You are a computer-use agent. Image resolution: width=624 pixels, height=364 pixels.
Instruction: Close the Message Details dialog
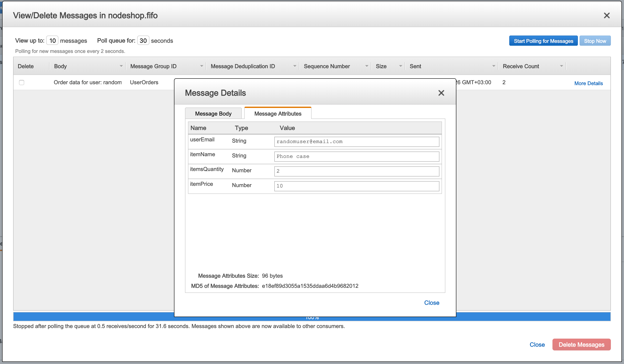pyautogui.click(x=441, y=93)
